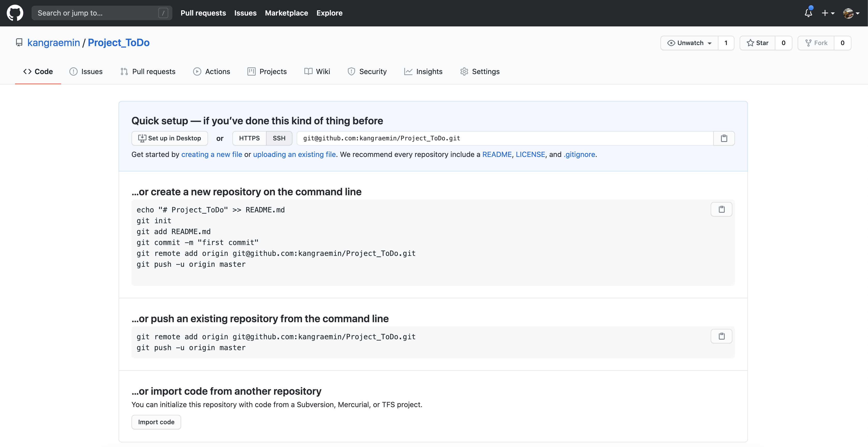Screen dimensions: 868x447
Task: Focus the Search or jump to field
Action: point(102,13)
